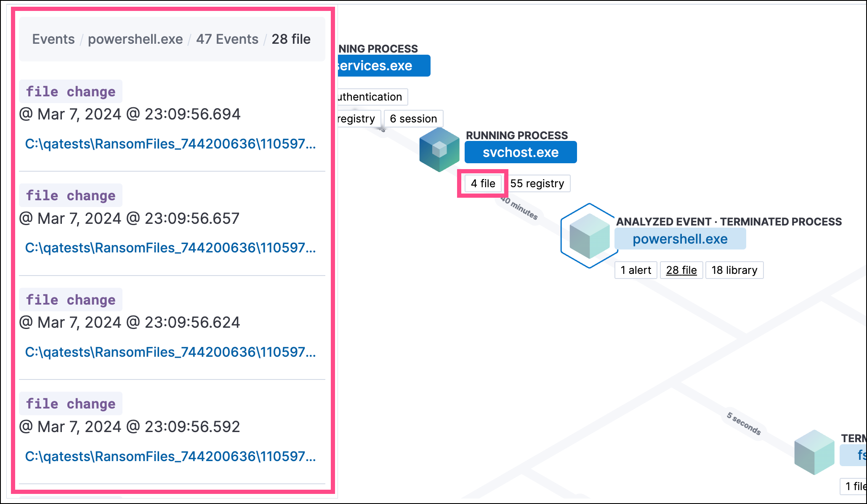
Task: Open the 55 registry events pill
Action: 537,183
